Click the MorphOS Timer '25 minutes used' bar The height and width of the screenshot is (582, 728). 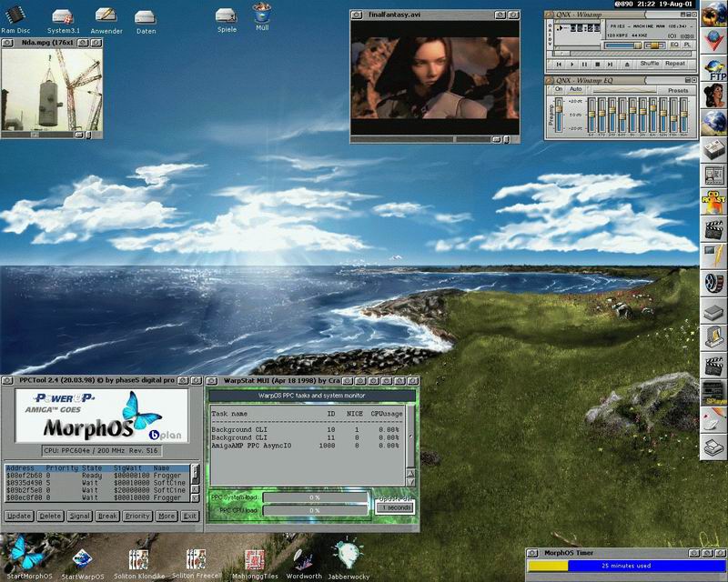click(625, 566)
